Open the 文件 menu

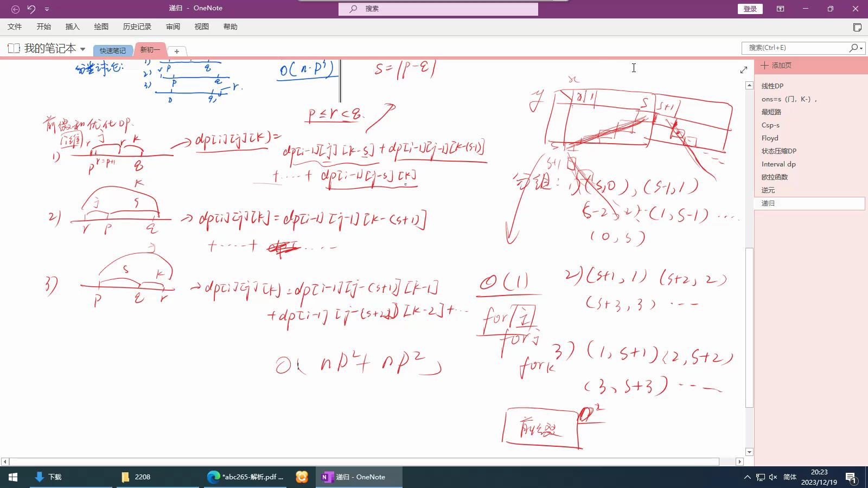click(15, 27)
